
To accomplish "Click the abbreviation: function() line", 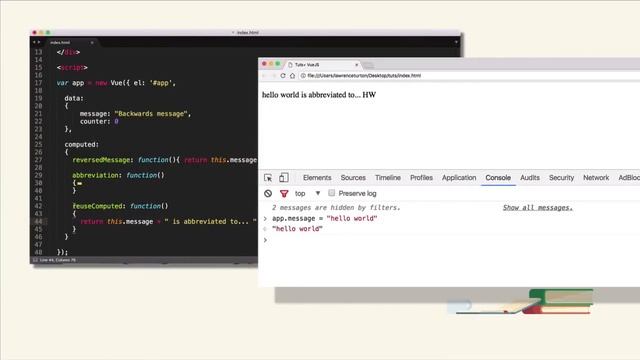I will [x=118, y=175].
